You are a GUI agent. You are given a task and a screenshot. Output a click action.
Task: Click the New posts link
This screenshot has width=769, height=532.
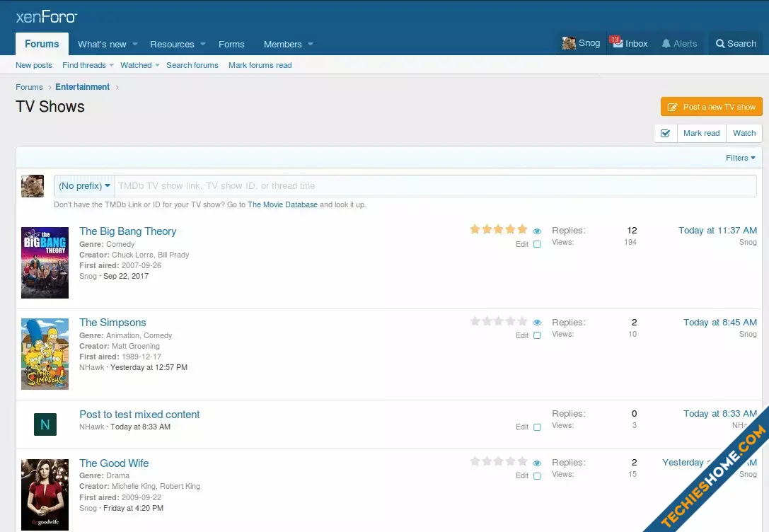click(x=34, y=65)
